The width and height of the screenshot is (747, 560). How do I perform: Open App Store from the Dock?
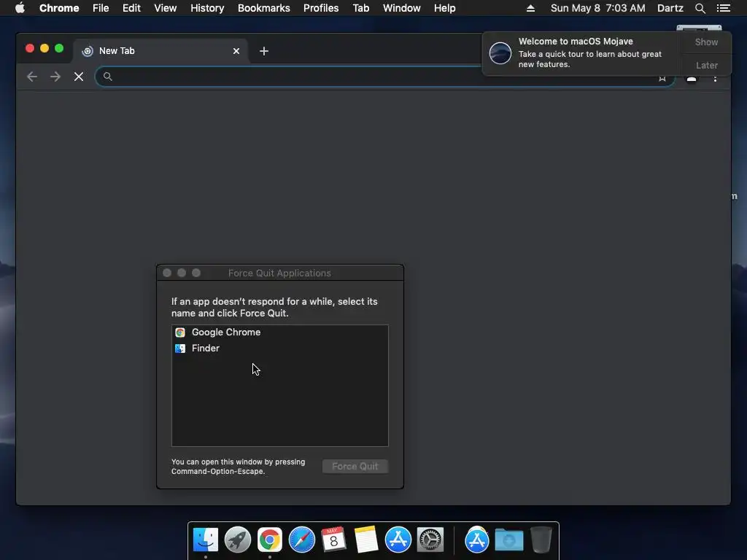click(x=398, y=540)
